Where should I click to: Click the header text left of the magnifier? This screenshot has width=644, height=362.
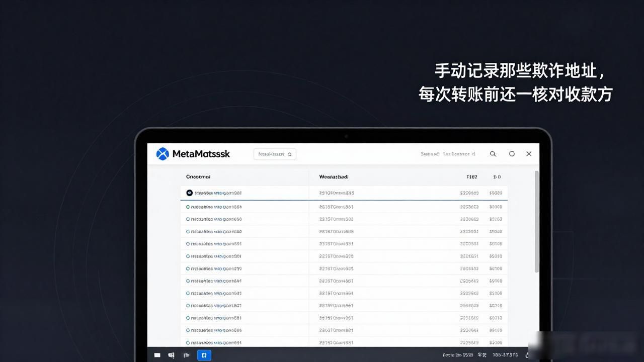pos(448,154)
